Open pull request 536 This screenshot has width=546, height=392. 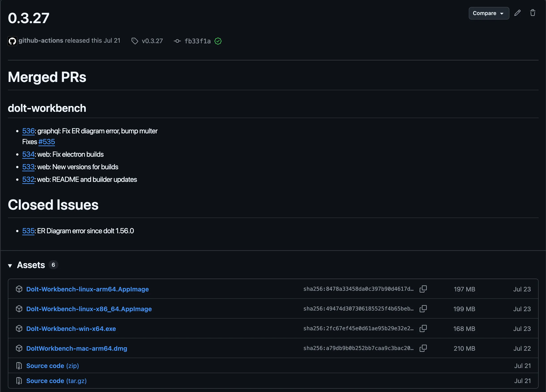coord(28,131)
